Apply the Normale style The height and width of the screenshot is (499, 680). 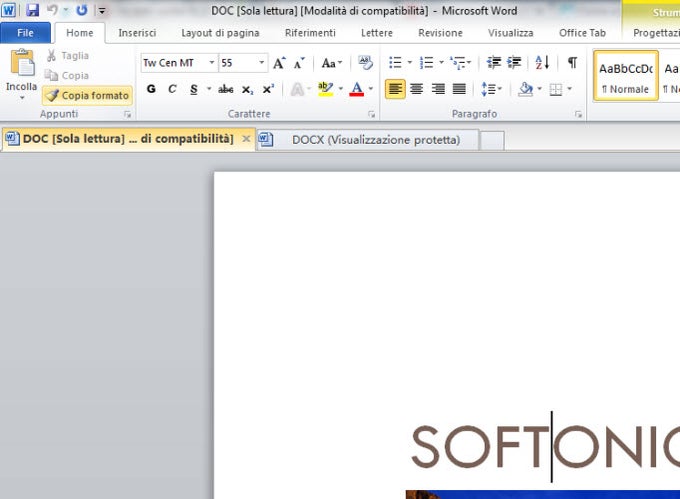coord(626,76)
